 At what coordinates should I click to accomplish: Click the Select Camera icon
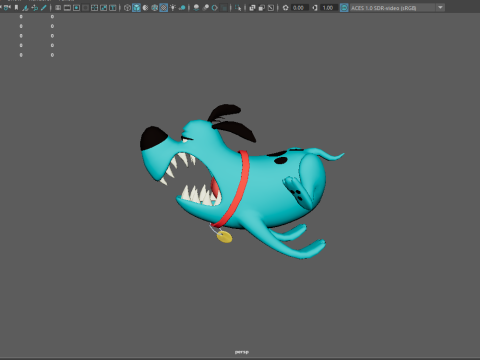pos(7,8)
